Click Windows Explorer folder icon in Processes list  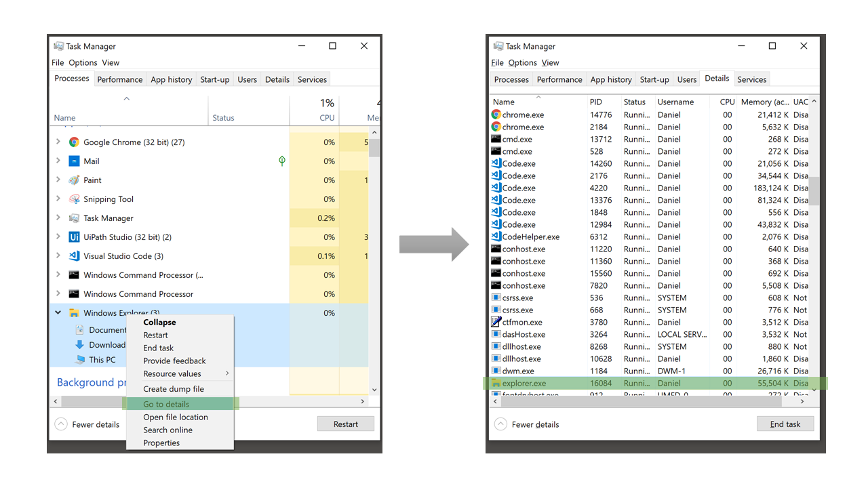point(74,313)
